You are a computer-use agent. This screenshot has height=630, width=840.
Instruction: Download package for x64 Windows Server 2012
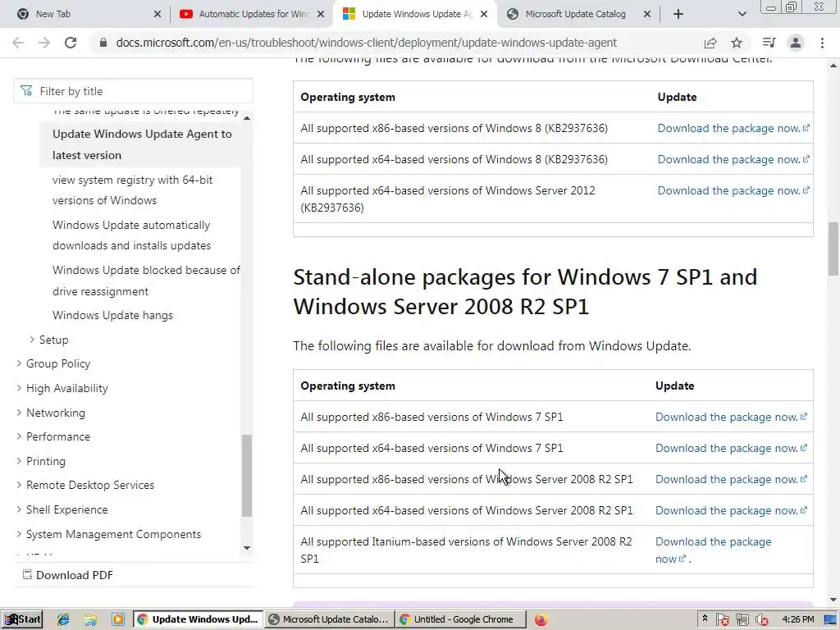coord(733,190)
